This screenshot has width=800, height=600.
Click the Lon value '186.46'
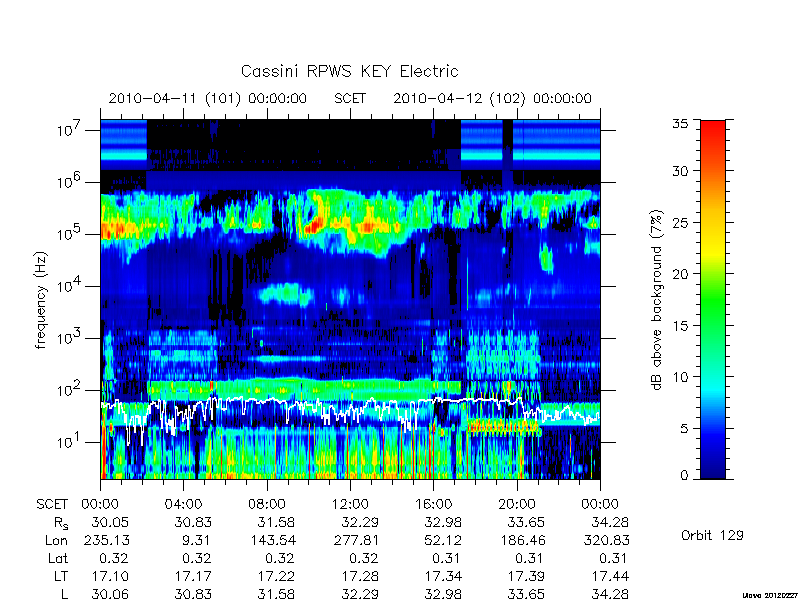(522, 540)
